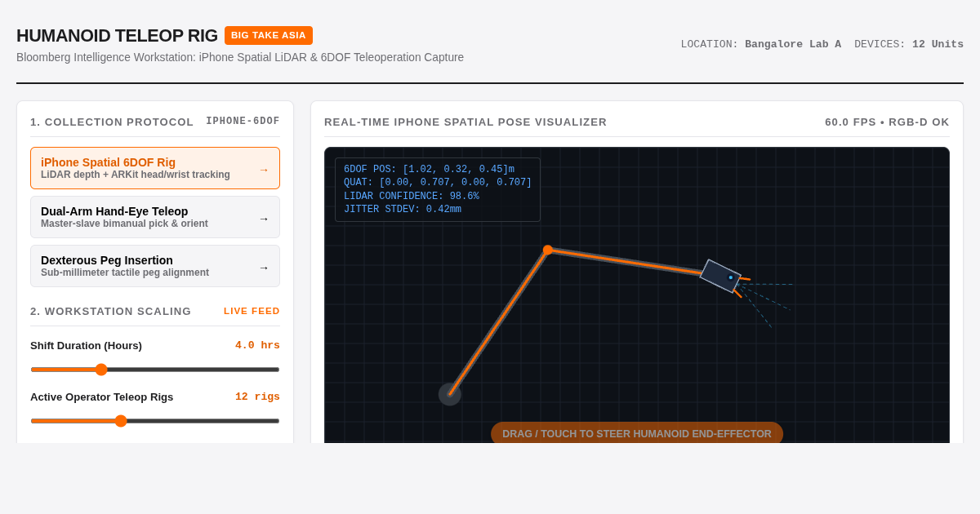Click the LIDAR CONFIDENCE: 98.6% readout
Image resolution: width=980 pixels, height=514 pixels.
pyautogui.click(x=412, y=197)
